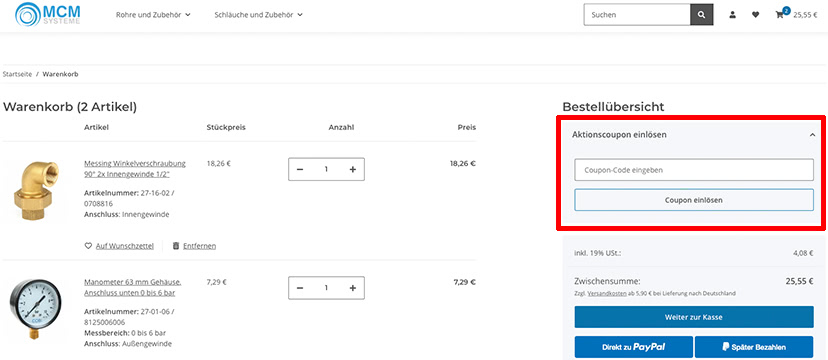Click the Zwischensumme 25,55 € value
Screen dimensions: 828x360
[x=799, y=281]
